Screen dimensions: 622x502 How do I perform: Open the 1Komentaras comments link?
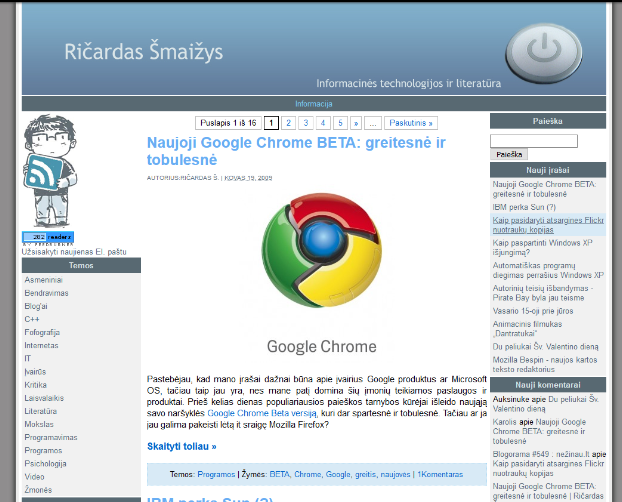pyautogui.click(x=440, y=475)
